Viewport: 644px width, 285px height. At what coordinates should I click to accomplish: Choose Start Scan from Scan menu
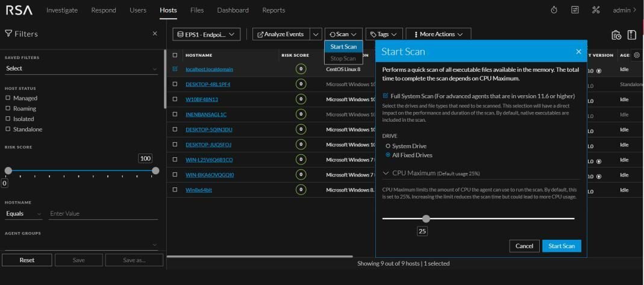click(x=343, y=47)
